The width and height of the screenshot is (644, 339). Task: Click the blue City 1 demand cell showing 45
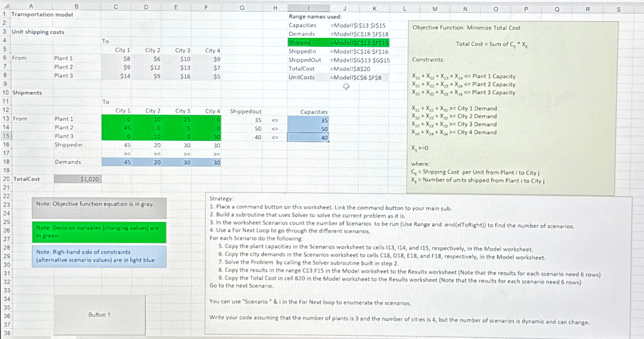pyautogui.click(x=116, y=162)
